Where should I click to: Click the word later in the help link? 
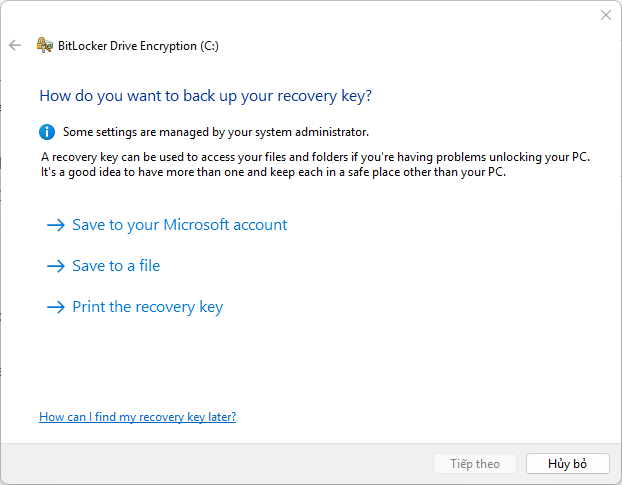222,417
